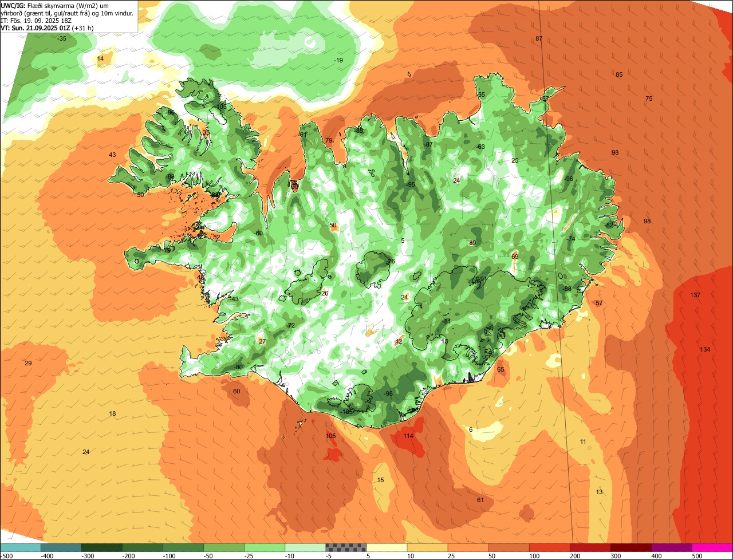Click the '43' value west of Westfjords
The width and height of the screenshot is (733, 560).
click(x=112, y=155)
